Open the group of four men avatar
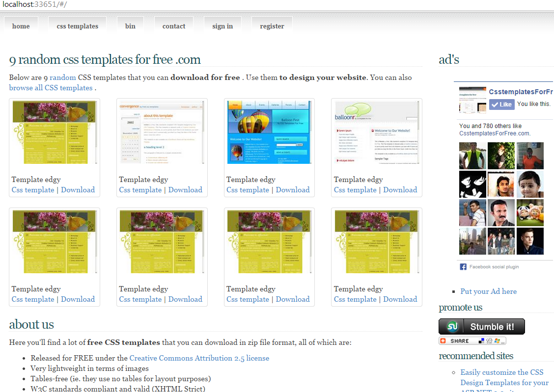 click(501, 241)
